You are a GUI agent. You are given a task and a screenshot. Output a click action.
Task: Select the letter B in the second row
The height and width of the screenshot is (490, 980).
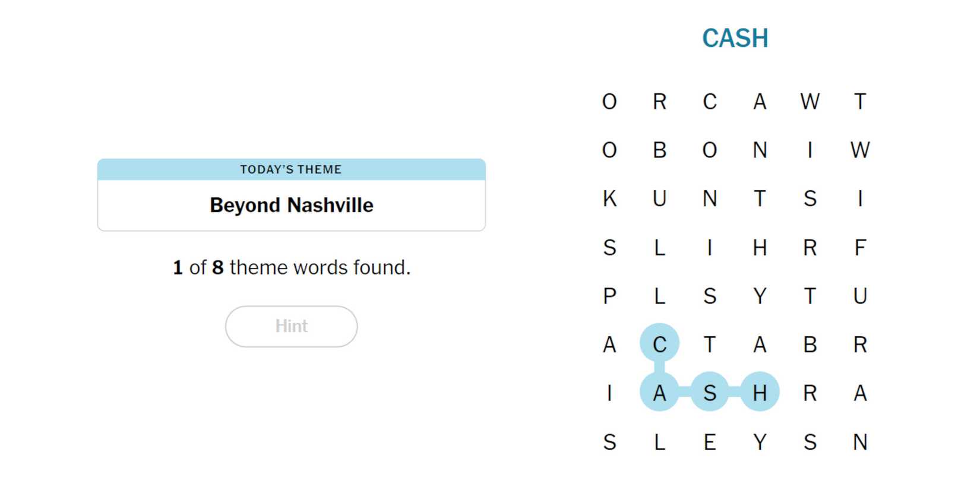point(659,150)
